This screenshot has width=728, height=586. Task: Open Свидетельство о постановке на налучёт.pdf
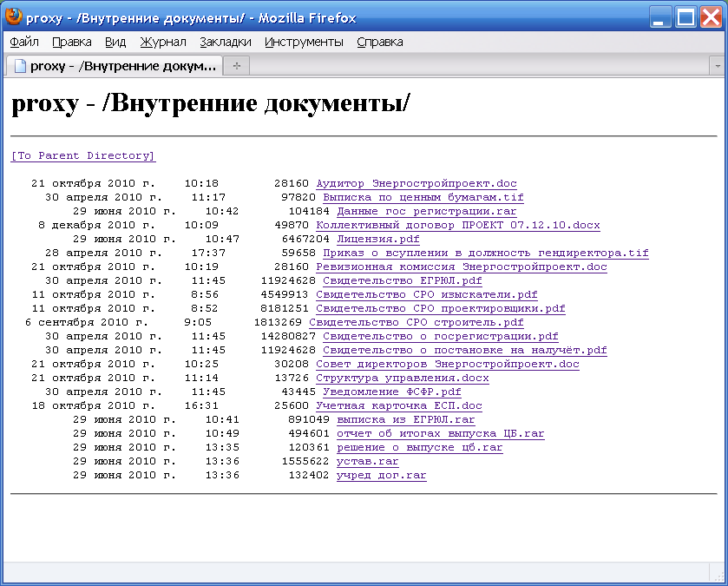465,351
